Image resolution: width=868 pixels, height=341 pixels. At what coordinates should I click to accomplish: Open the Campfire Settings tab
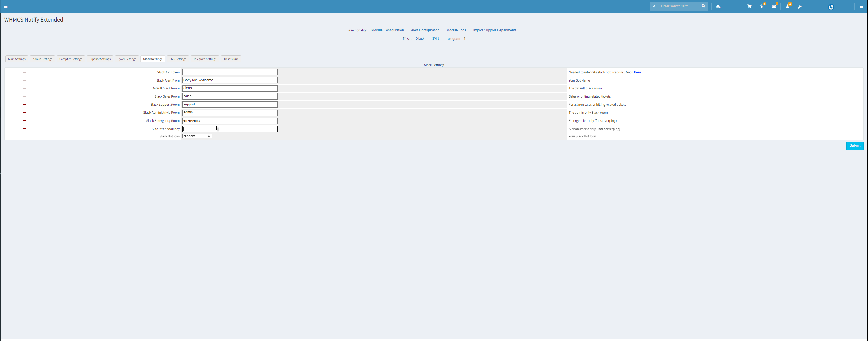71,59
